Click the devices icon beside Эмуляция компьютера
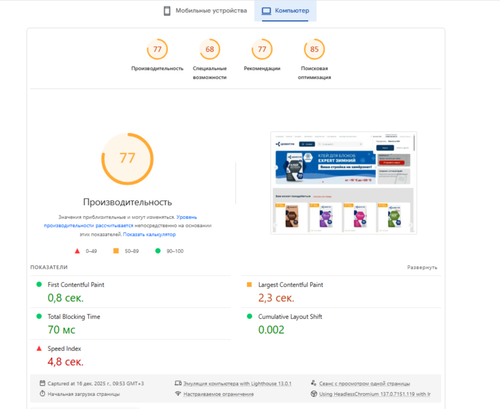This screenshot has height=409, width=500. (178, 383)
